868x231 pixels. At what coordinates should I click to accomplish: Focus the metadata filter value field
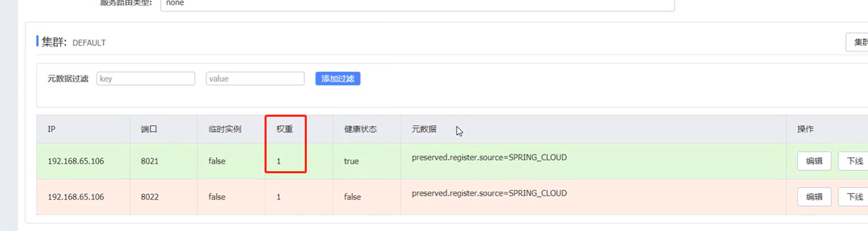(255, 78)
